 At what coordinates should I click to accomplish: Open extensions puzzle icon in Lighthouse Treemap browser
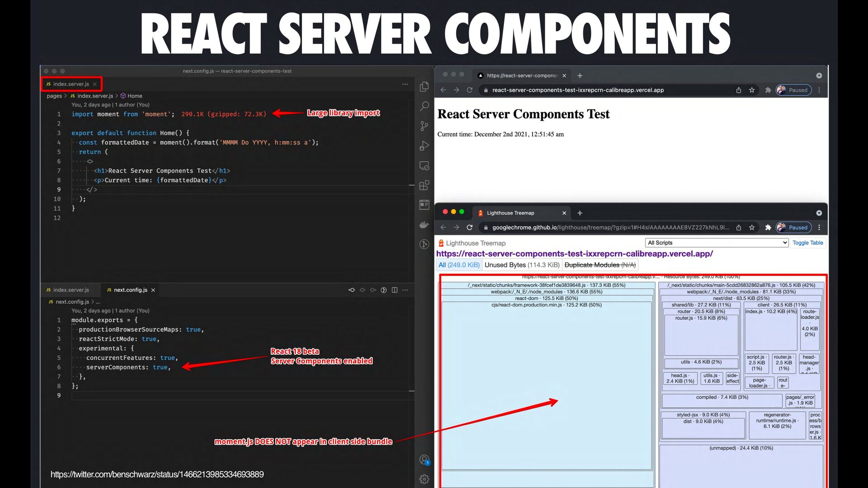[x=768, y=227]
